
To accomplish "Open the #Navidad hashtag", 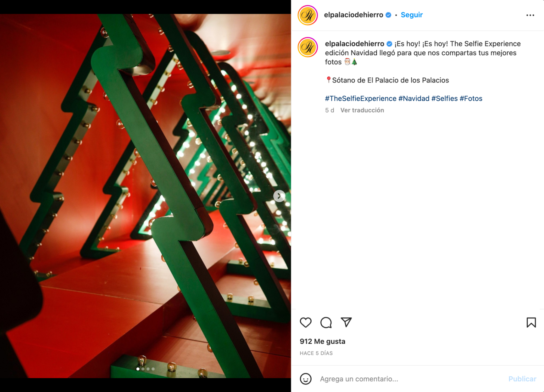I will 414,99.
